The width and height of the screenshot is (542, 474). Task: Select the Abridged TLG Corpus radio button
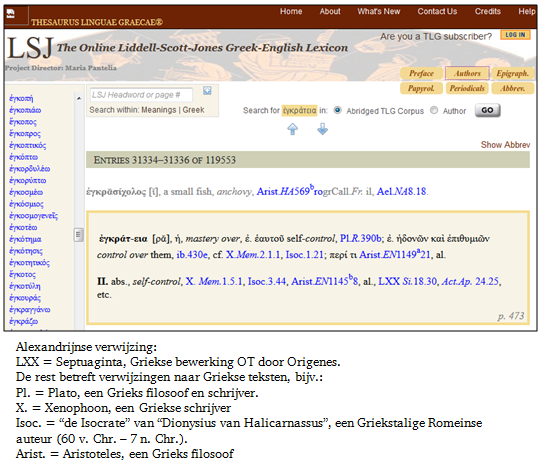[x=337, y=110]
